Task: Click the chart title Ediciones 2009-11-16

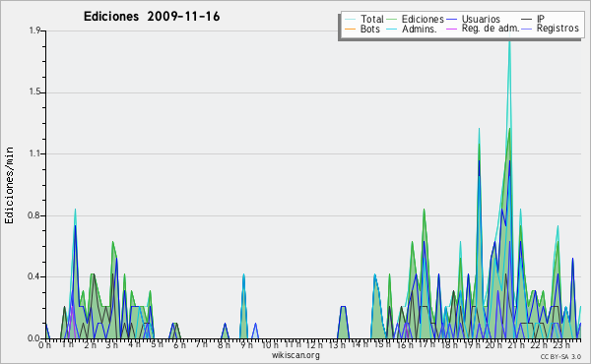Action: click(x=152, y=17)
